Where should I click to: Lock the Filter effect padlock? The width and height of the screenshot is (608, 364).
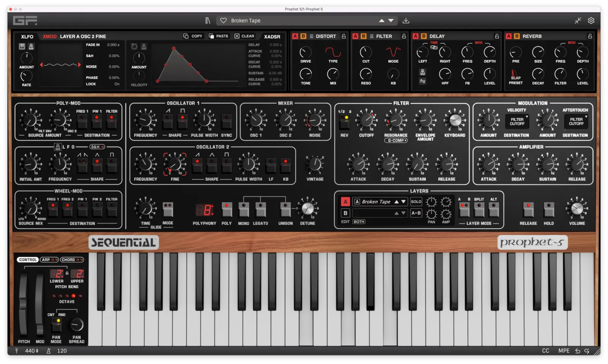pos(404,36)
